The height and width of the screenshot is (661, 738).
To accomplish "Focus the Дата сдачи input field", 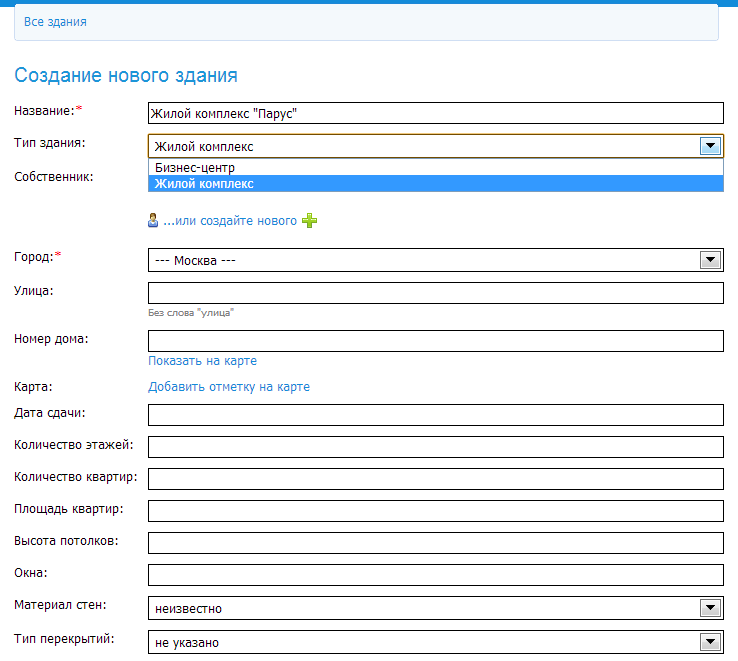I will 436,415.
